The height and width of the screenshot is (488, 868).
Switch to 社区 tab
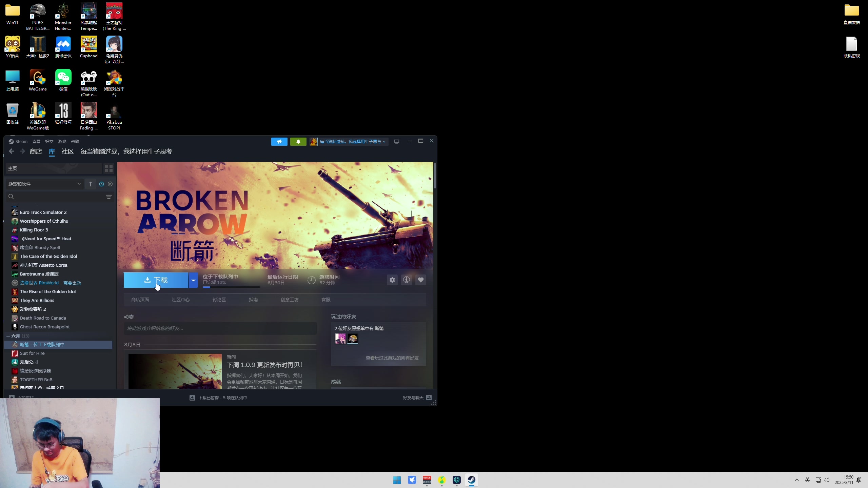point(68,151)
